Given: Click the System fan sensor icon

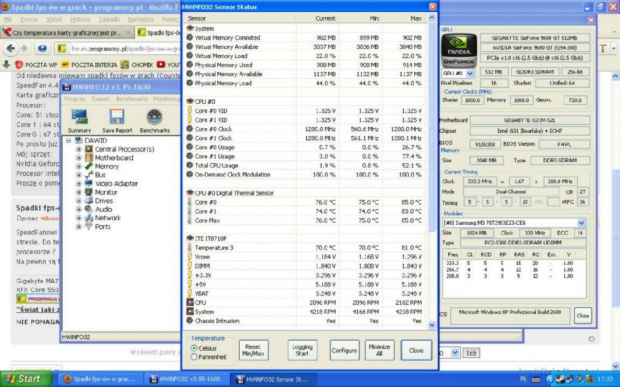Looking at the screenshot, I should click(190, 311).
